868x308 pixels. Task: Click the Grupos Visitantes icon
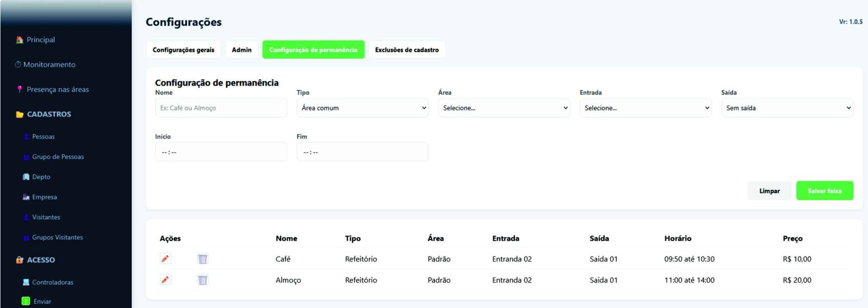click(x=26, y=238)
